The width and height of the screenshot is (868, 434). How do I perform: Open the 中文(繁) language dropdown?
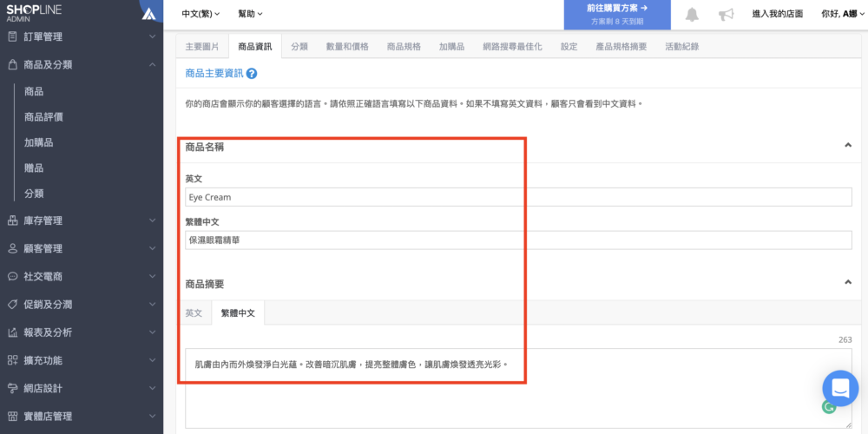[x=201, y=14]
